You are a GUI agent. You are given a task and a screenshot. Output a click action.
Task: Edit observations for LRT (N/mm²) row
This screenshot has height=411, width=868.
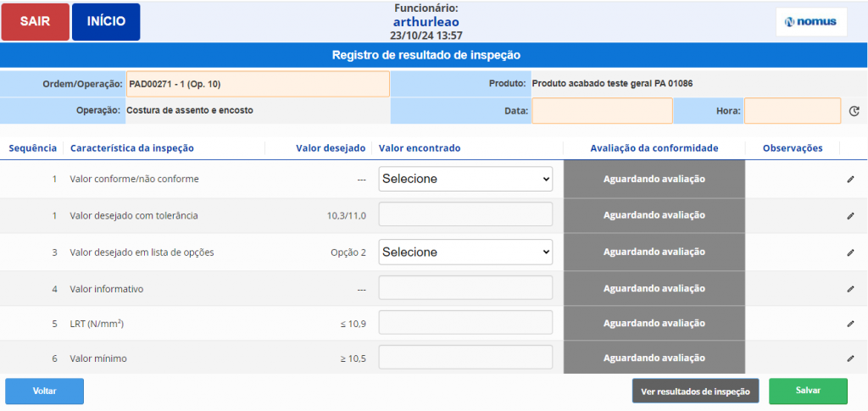coord(850,324)
